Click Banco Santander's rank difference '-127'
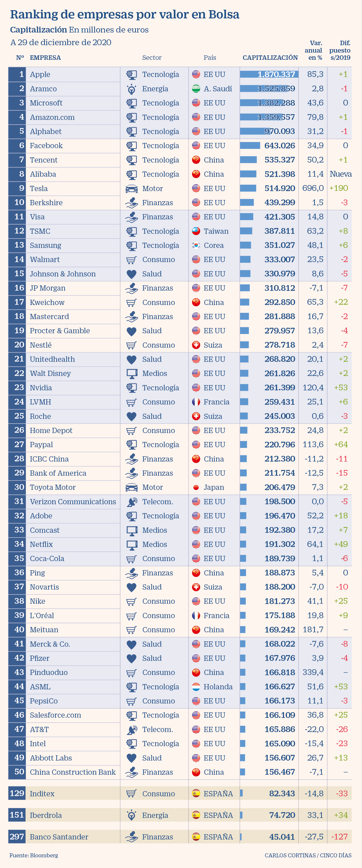362x868 pixels. tap(339, 837)
